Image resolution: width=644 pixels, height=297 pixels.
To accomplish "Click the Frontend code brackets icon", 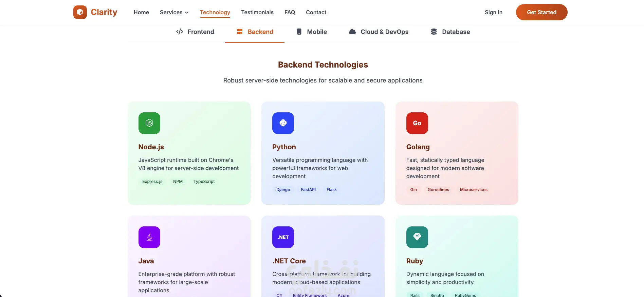I will coord(180,32).
